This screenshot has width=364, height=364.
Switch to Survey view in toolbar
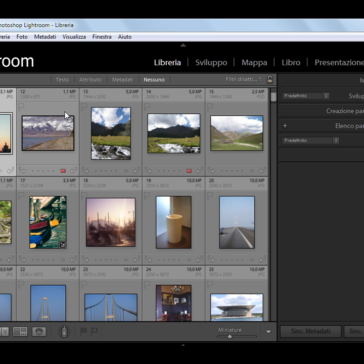[20, 331]
